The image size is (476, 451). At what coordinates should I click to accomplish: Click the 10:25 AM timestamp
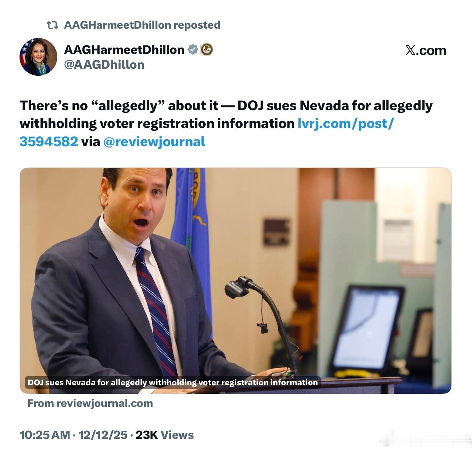coord(45,435)
